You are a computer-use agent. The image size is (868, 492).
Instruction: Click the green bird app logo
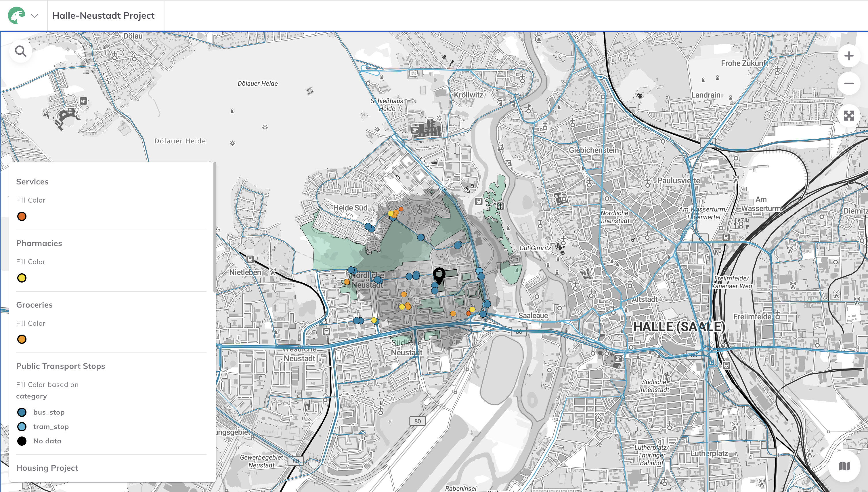pyautogui.click(x=16, y=16)
